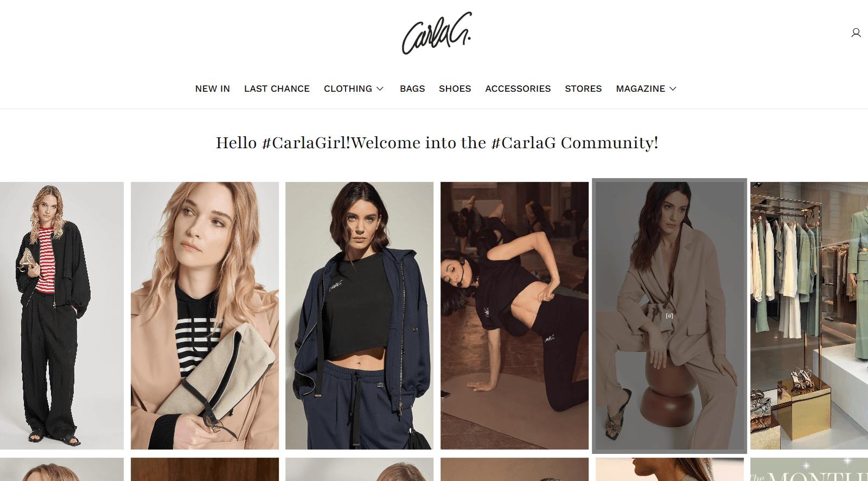This screenshot has height=481, width=868.
Task: Expand the MAGAZINE dropdown chevron
Action: pos(673,88)
